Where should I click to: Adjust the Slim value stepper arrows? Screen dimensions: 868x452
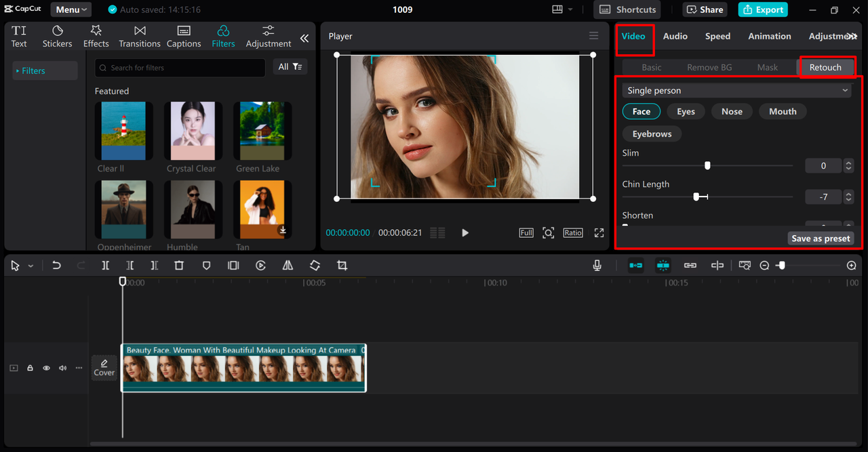[x=848, y=165]
